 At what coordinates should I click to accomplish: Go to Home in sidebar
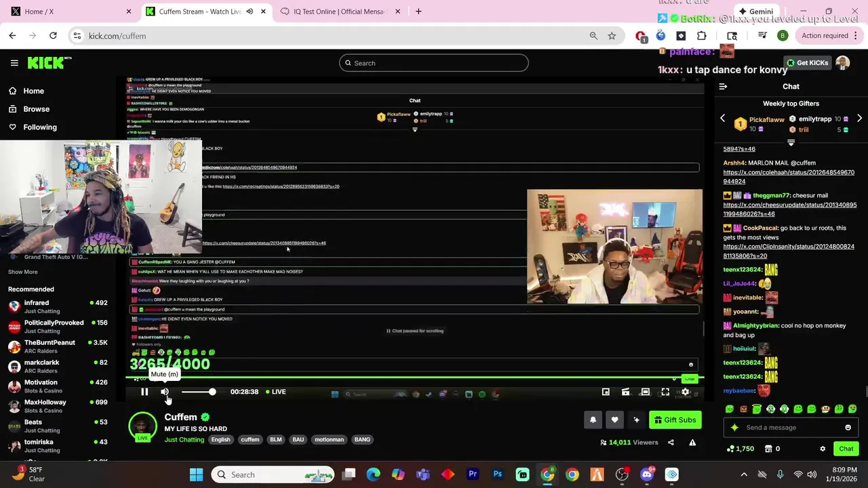coord(33,91)
